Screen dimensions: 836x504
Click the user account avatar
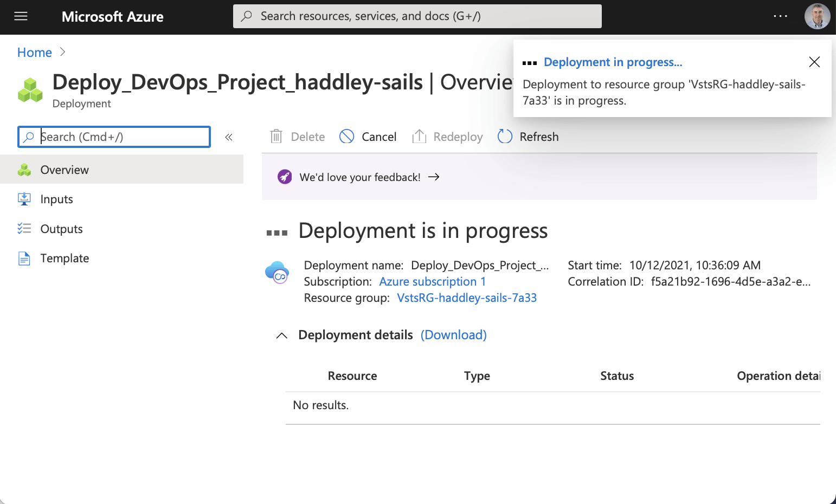pos(817,16)
